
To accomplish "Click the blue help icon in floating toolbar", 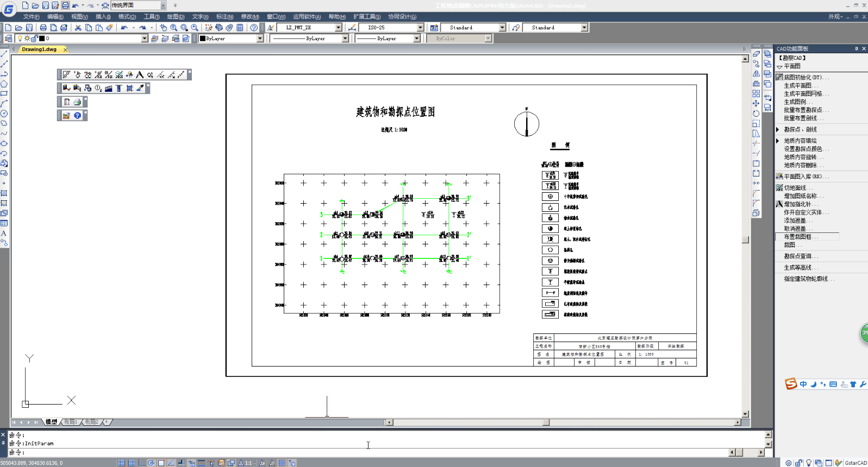I will [x=78, y=116].
